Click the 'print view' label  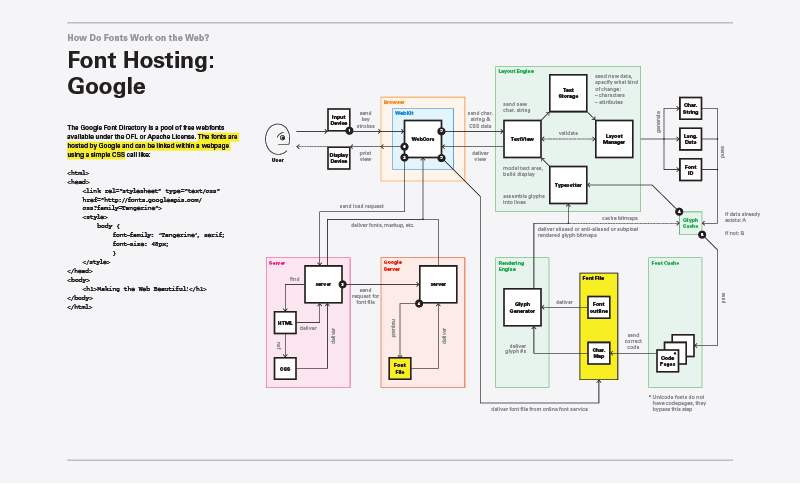click(x=365, y=156)
